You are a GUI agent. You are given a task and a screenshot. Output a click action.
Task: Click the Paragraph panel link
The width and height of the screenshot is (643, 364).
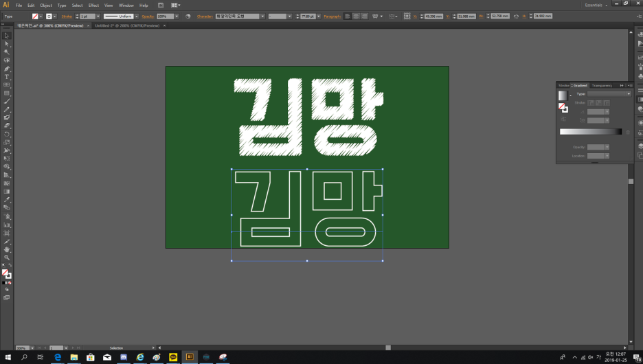pos(332,16)
